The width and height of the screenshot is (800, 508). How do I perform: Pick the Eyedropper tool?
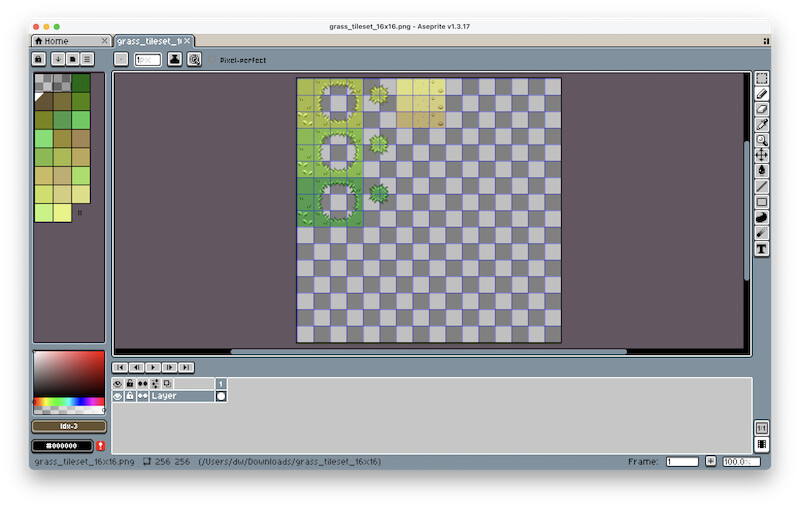pos(761,124)
